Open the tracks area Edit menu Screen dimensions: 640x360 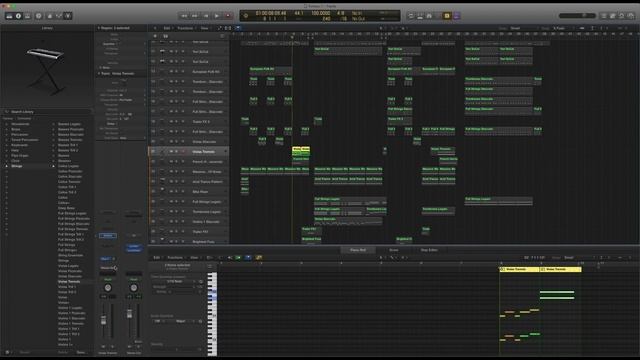point(167,28)
